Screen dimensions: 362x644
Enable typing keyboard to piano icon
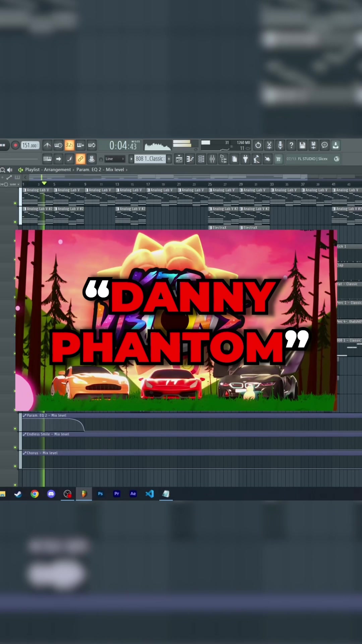click(47, 159)
